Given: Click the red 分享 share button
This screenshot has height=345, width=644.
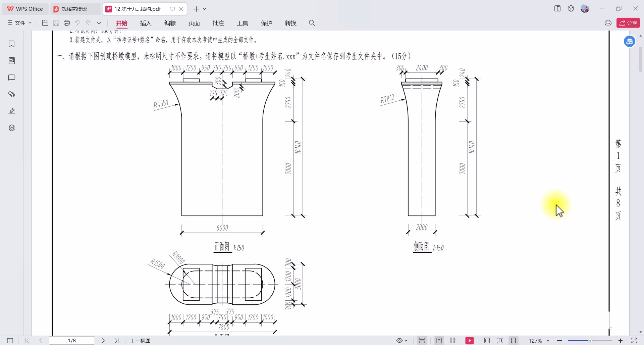Looking at the screenshot, I should [628, 23].
